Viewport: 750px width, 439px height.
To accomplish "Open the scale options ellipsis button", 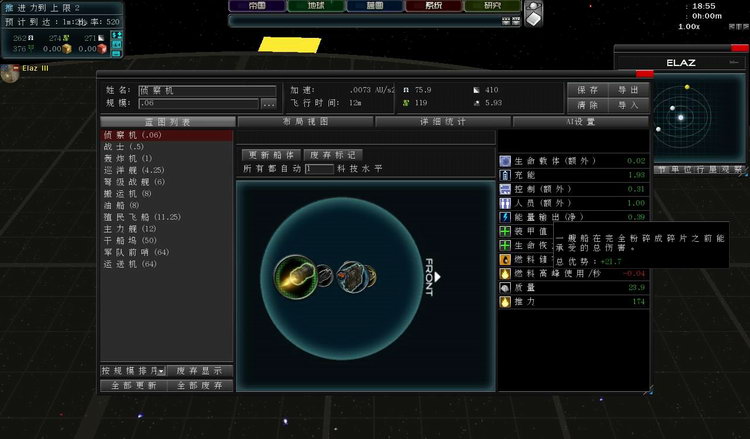I will click(x=268, y=103).
